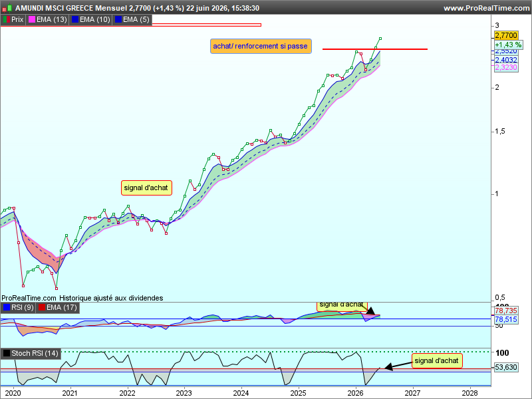
Task: Click the yellow 2,7700 price label
Action: point(506,35)
